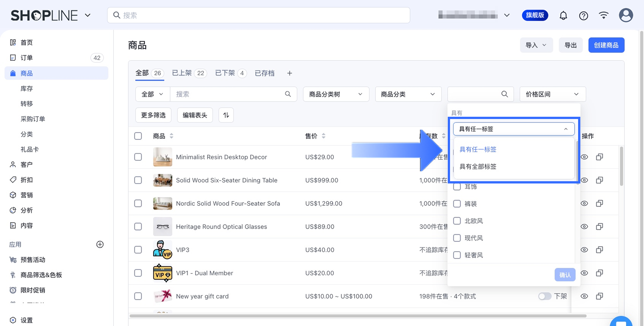The image size is (644, 326).
Task: Preview Heritage Round Optical Glasses with eye icon
Action: [584, 227]
